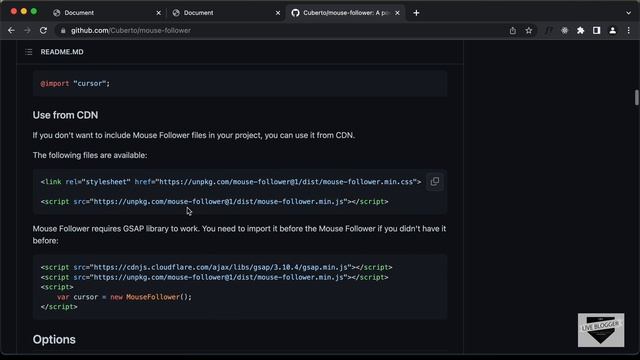
Task: Open a new browser tab
Action: tap(416, 13)
